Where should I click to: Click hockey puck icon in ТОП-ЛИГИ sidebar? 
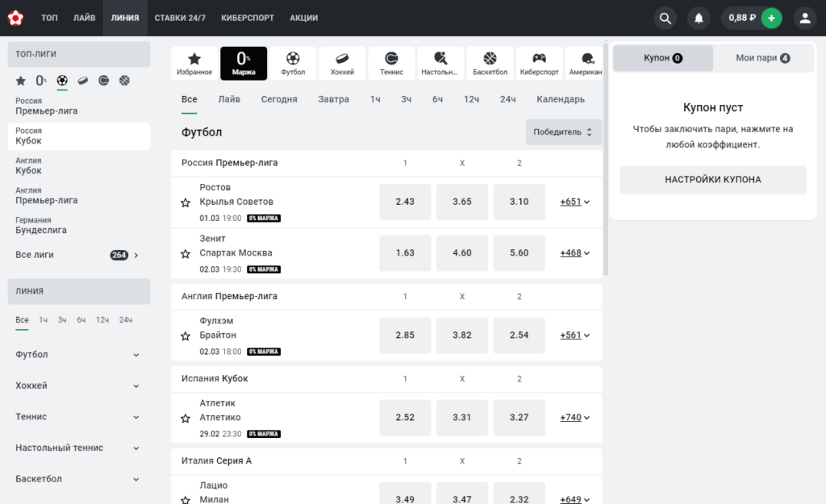pyautogui.click(x=83, y=81)
